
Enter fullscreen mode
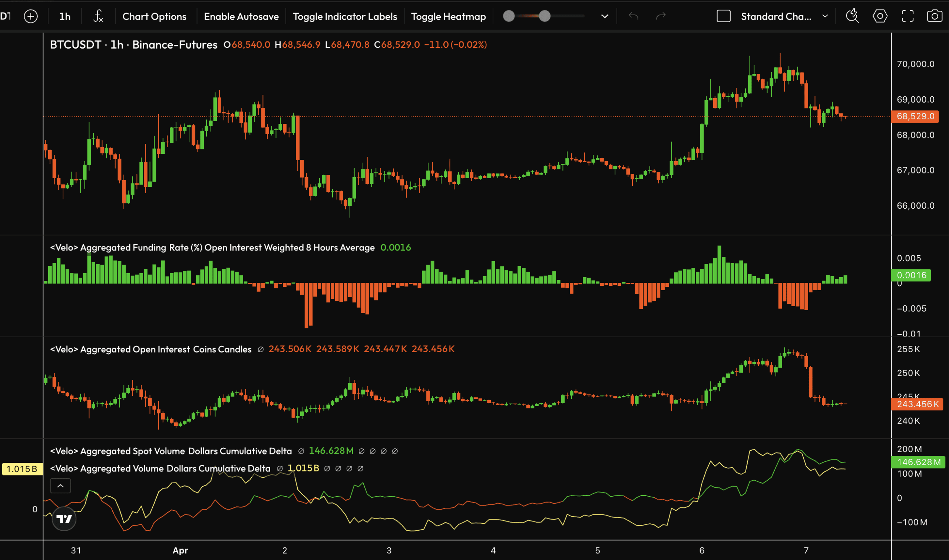[907, 16]
